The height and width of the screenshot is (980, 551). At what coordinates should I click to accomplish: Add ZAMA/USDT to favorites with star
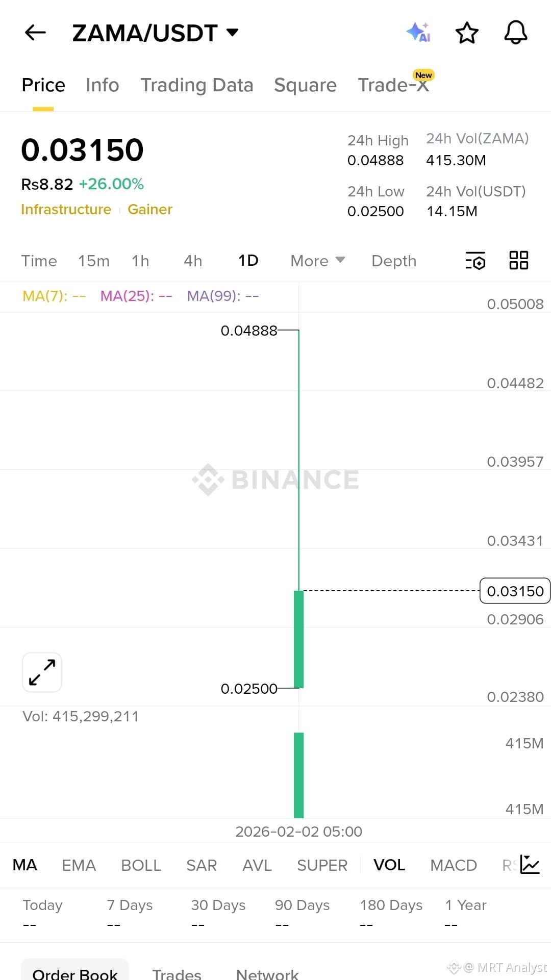[x=467, y=33]
